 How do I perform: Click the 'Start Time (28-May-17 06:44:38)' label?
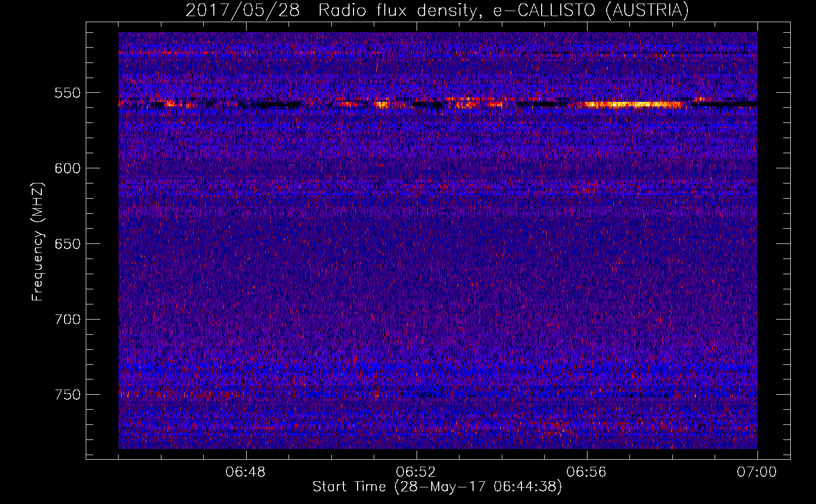(437, 487)
